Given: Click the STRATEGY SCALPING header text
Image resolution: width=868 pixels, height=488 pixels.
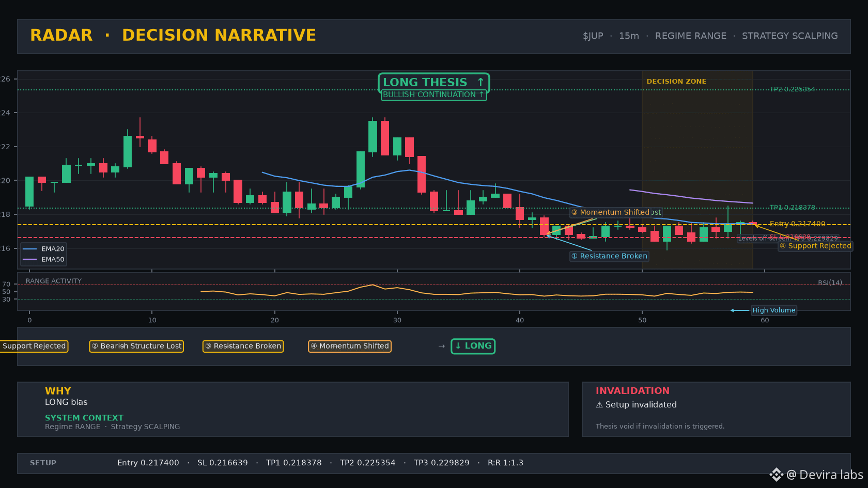Looking at the screenshot, I should (x=790, y=36).
